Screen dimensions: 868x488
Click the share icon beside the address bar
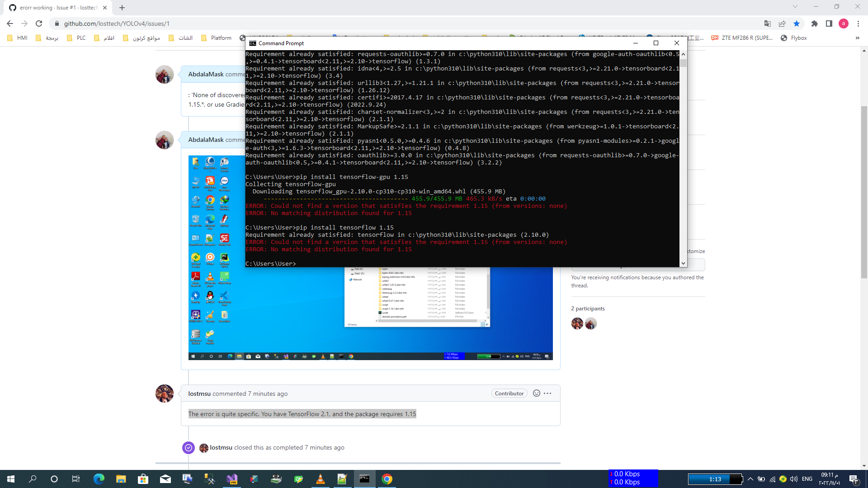(782, 23)
